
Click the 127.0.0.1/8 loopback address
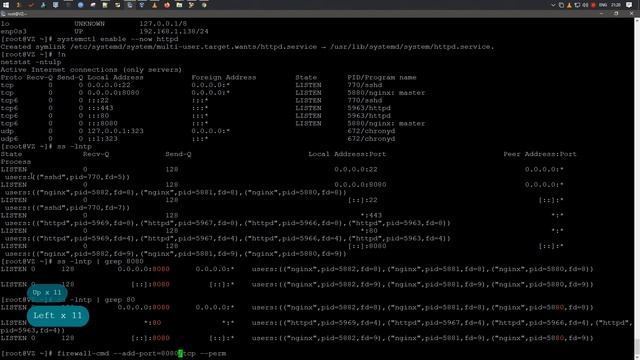point(163,24)
